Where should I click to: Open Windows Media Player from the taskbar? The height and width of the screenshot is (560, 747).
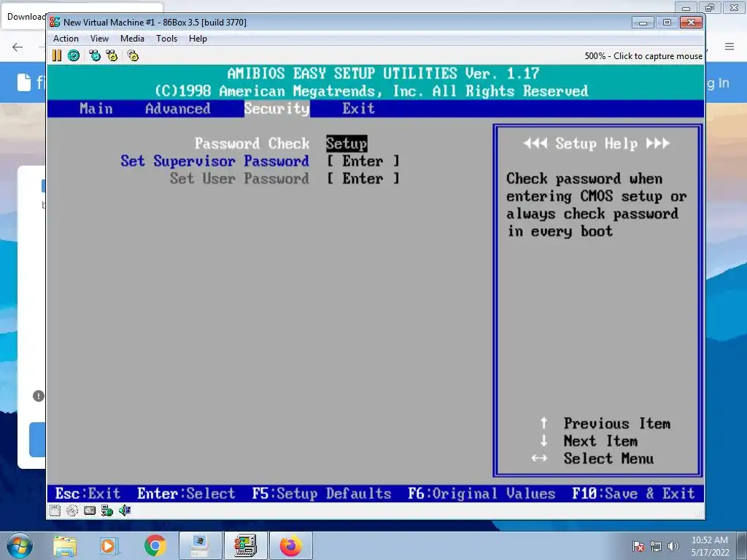click(108, 545)
